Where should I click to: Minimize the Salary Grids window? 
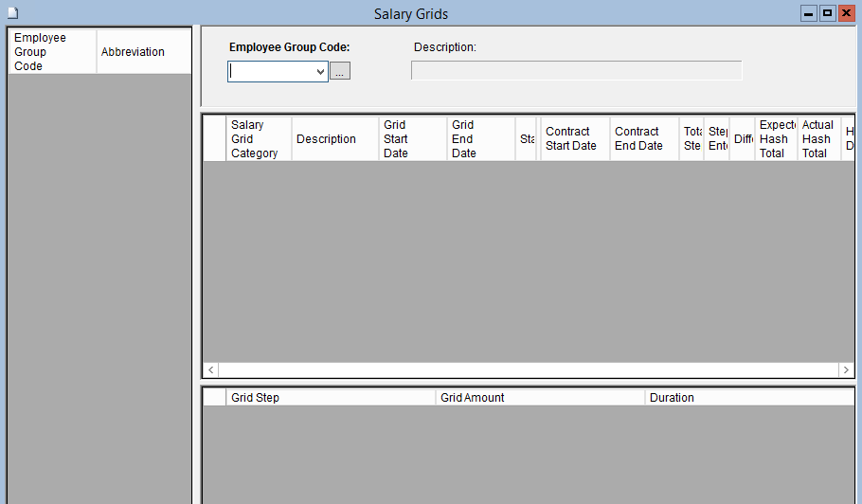coord(809,13)
